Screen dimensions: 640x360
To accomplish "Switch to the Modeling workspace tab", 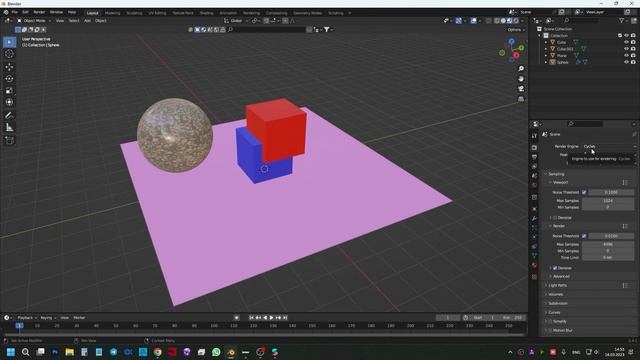I will point(113,13).
